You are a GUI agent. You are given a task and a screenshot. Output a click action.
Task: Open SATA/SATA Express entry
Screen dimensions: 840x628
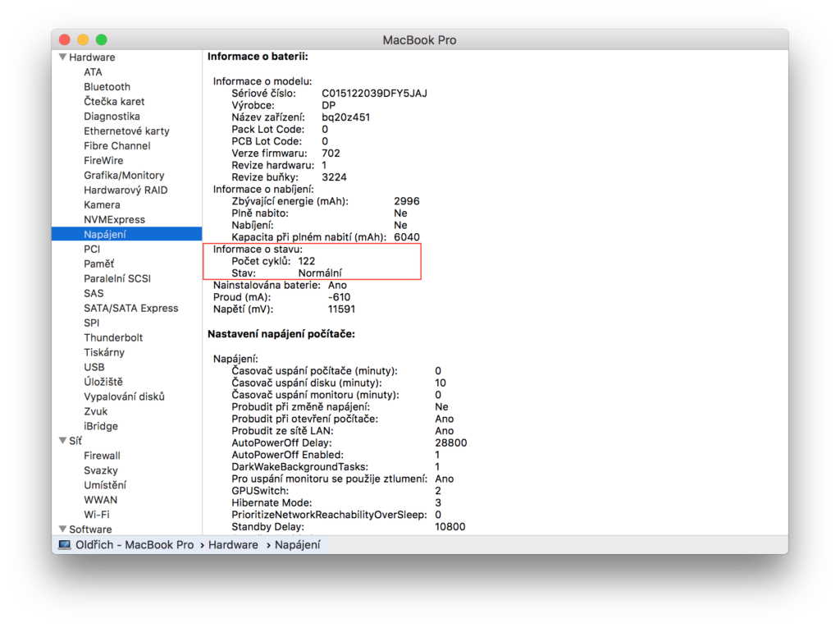(130, 308)
